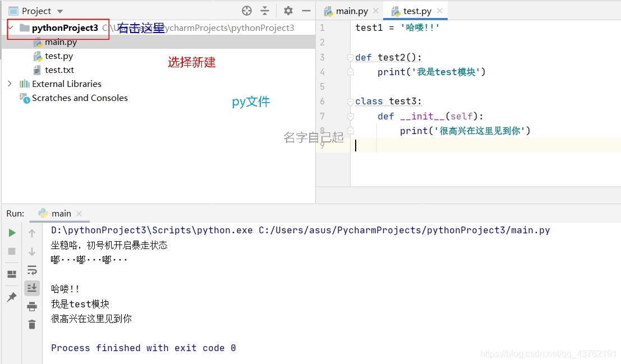Expand External Libraries node
The height and width of the screenshot is (364, 621).
click(10, 84)
